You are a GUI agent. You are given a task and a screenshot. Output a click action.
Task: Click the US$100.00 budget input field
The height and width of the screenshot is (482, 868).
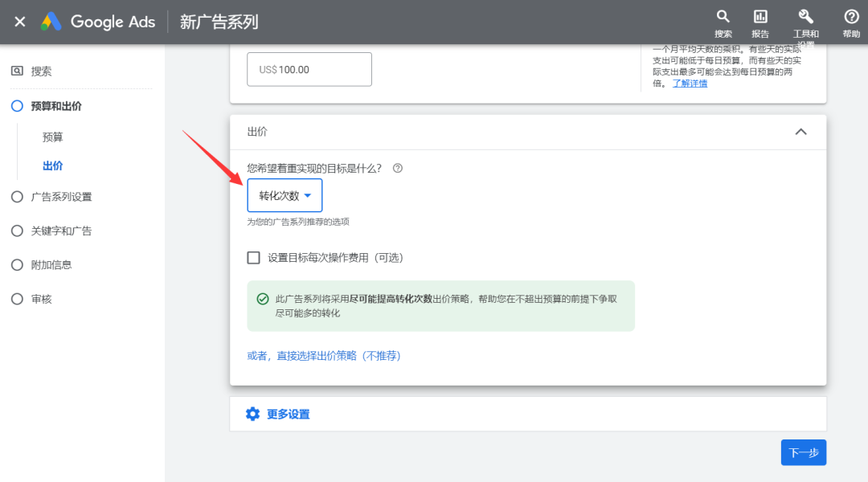(x=309, y=69)
